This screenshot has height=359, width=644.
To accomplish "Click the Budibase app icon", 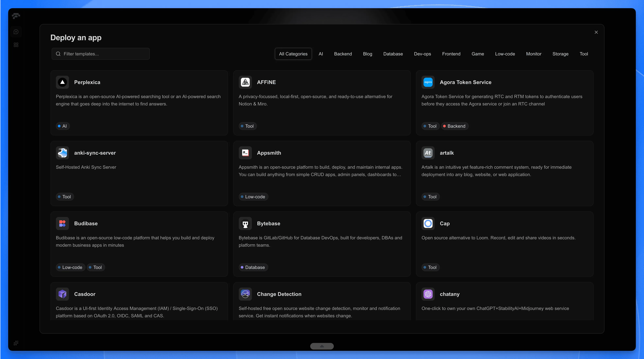I will 62,223.
